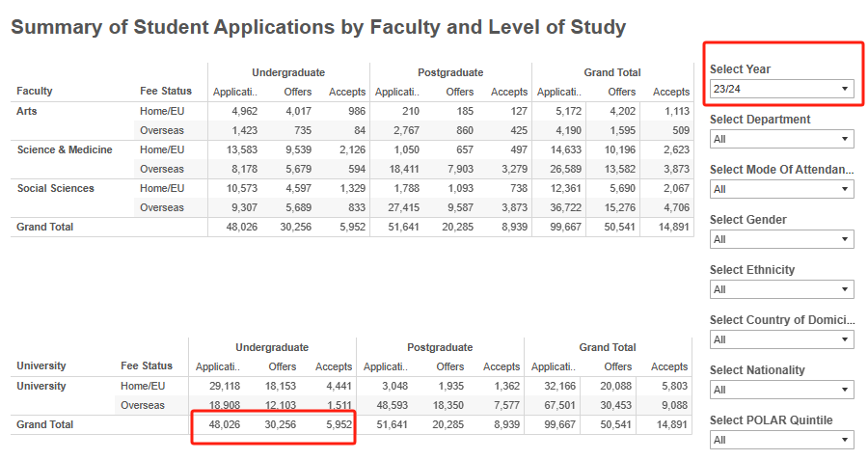Open the Select Mode Of Attendance dropdown

click(x=781, y=189)
